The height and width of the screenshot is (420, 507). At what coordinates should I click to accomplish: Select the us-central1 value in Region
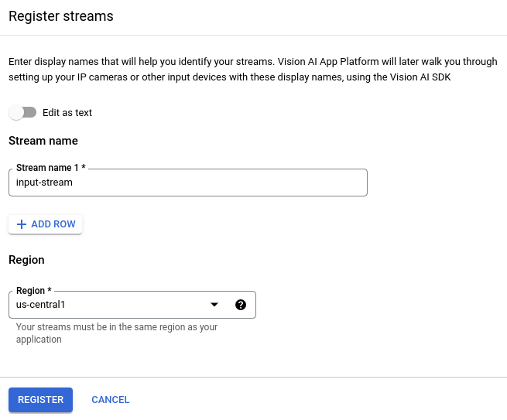click(41, 305)
